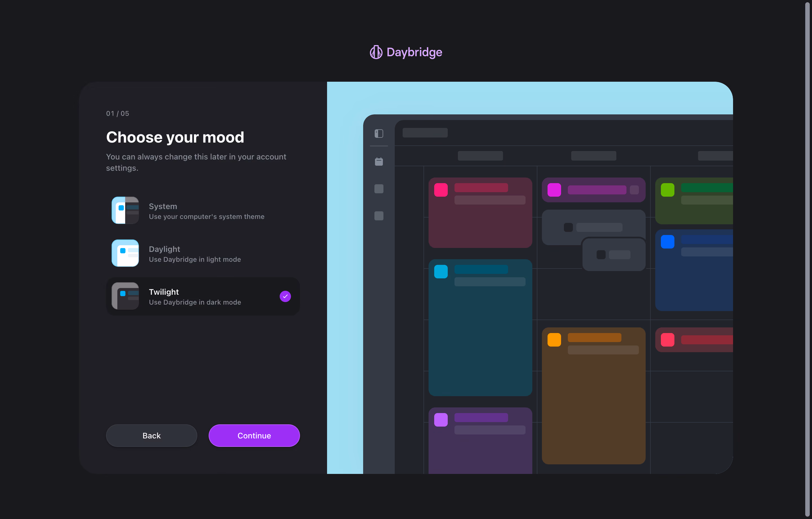Click the sidebar panel toggle icon in preview

379,134
